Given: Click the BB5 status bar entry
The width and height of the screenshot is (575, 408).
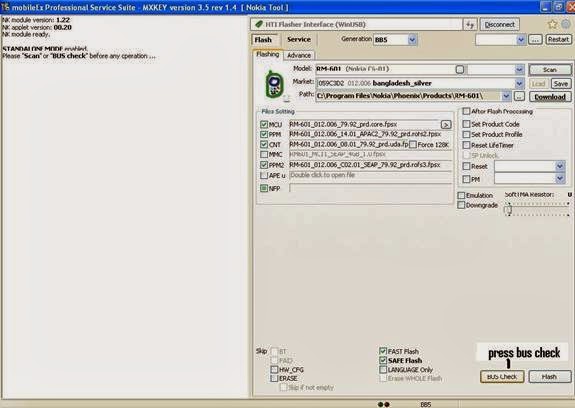Looking at the screenshot, I should pos(426,404).
